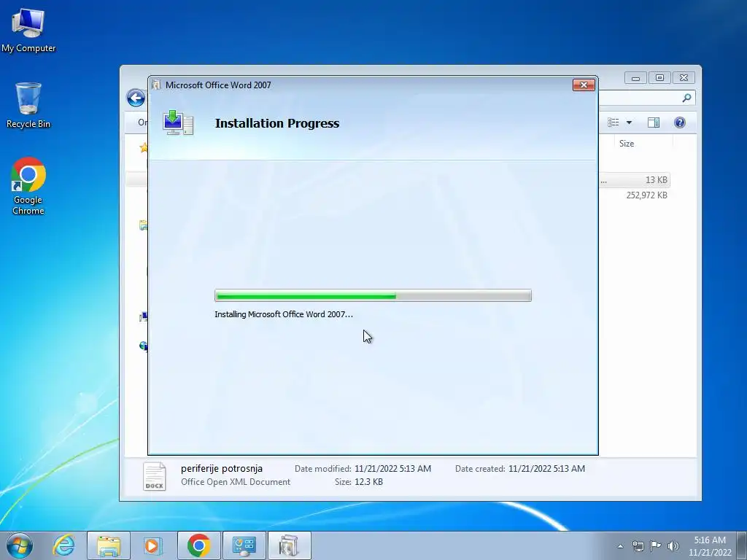747x560 pixels.
Task: Open Explorer Help question mark icon
Action: coord(680,122)
